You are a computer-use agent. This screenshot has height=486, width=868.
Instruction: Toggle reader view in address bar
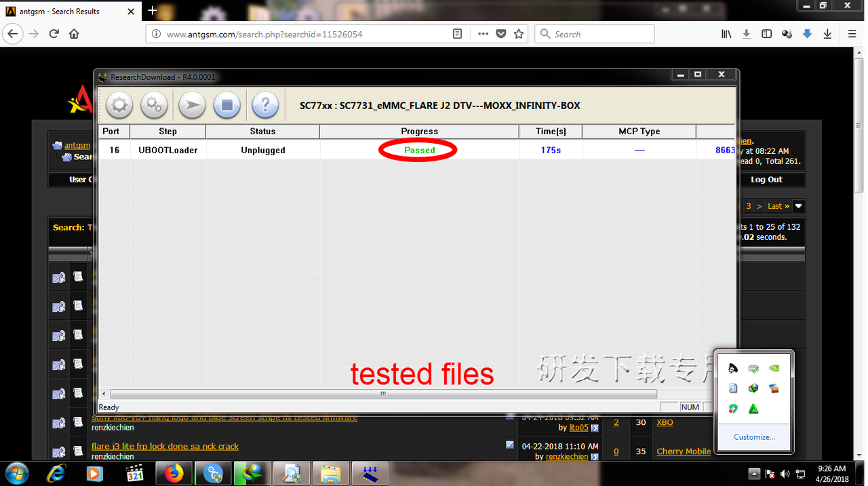(x=458, y=34)
